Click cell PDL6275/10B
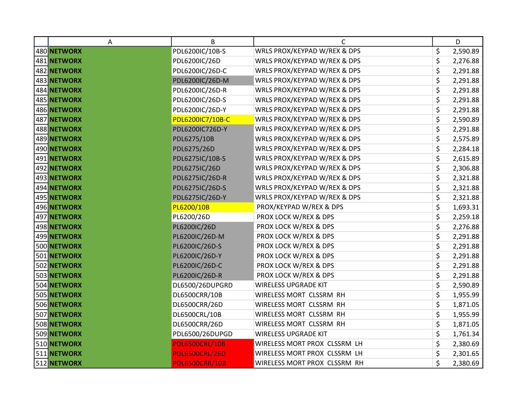 (x=212, y=139)
